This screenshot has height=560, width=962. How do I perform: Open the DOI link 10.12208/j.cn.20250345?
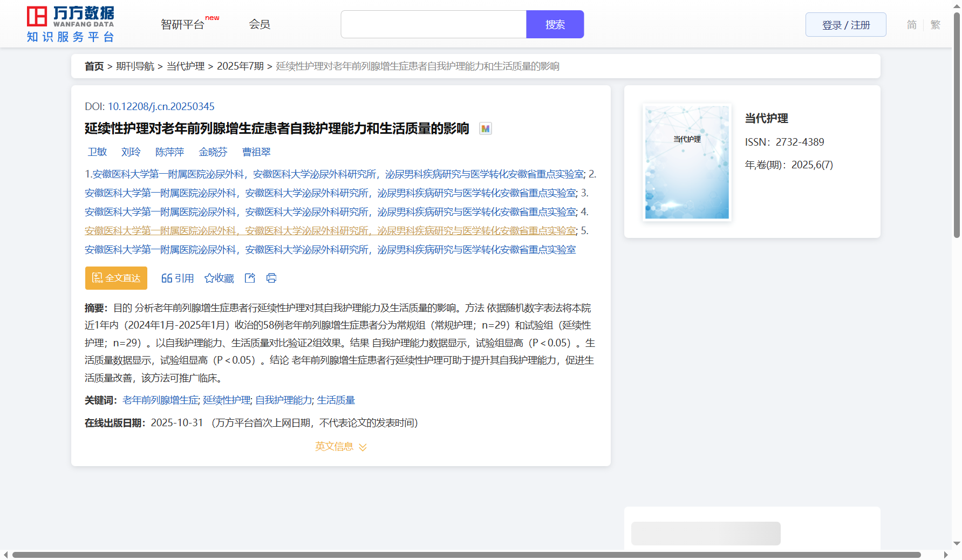point(161,107)
